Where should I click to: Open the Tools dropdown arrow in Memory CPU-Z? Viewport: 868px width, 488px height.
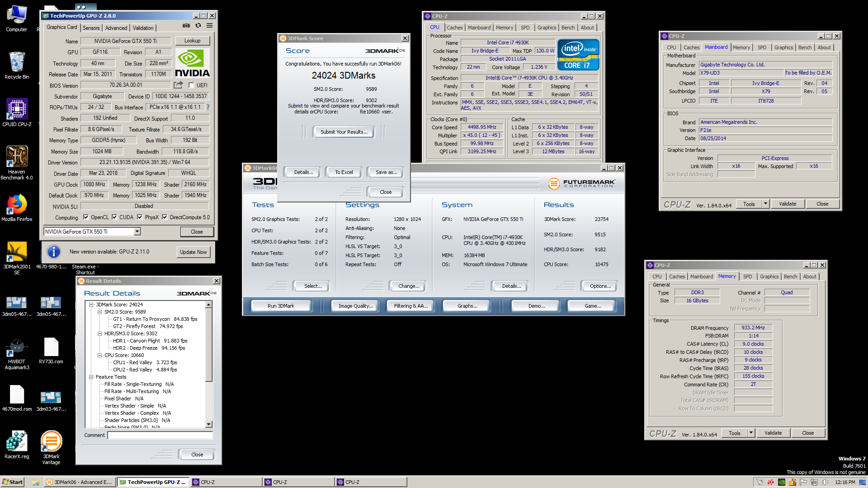tap(751, 433)
